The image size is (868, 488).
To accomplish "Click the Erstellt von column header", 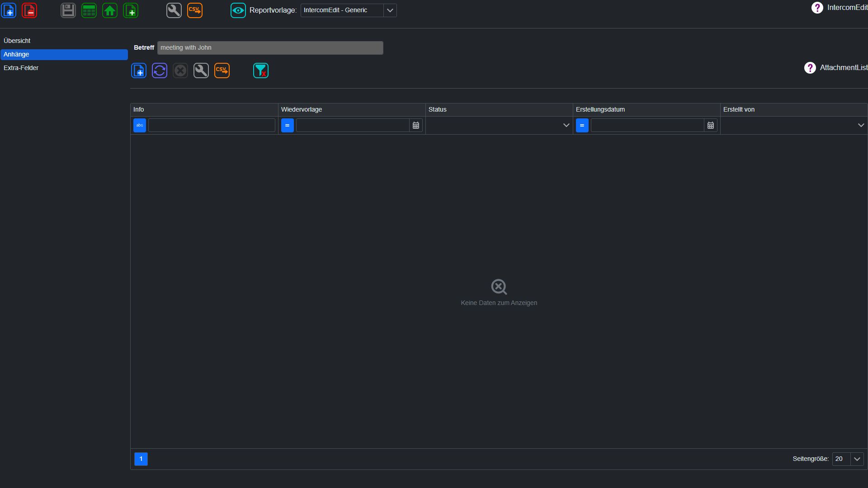I will (x=794, y=110).
